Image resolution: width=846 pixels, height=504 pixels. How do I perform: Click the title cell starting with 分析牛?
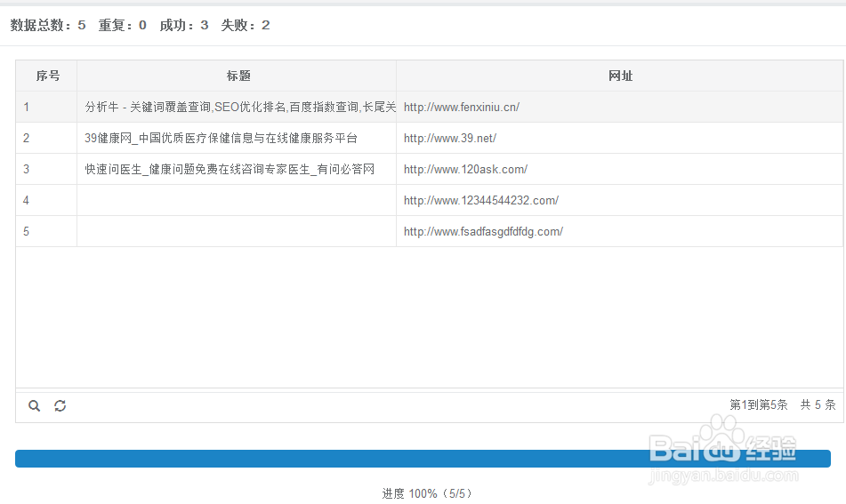pyautogui.click(x=237, y=108)
